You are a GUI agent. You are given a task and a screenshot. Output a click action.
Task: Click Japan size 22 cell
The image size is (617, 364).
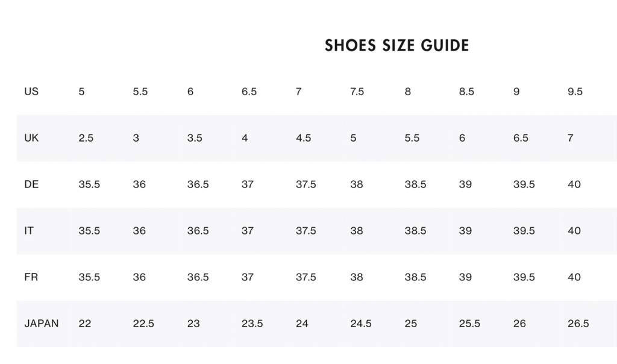point(85,324)
